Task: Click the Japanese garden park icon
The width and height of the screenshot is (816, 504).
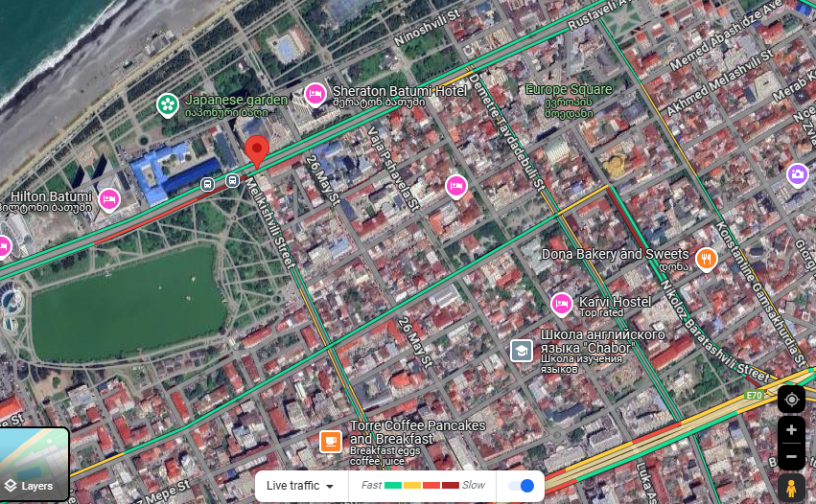Action: pyautogui.click(x=168, y=105)
